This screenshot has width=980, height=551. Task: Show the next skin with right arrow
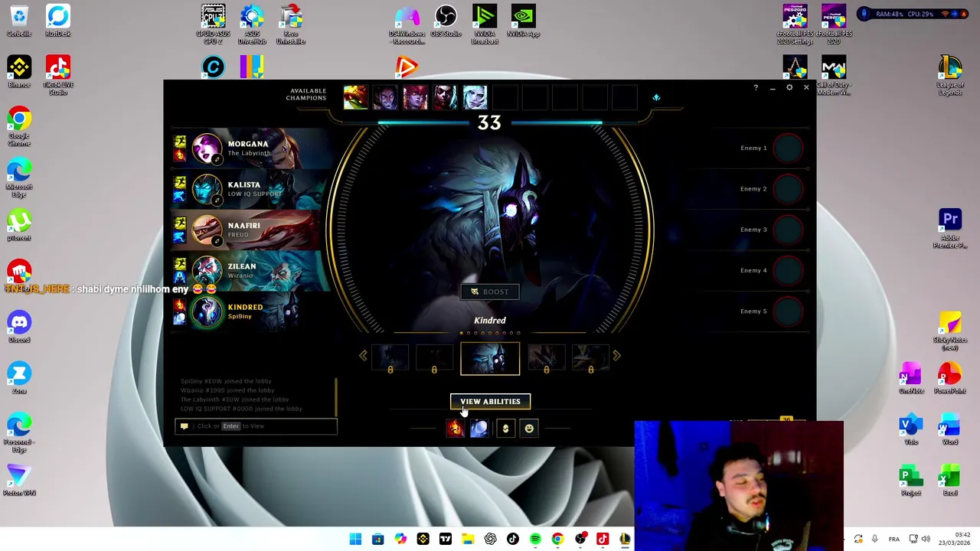[616, 355]
